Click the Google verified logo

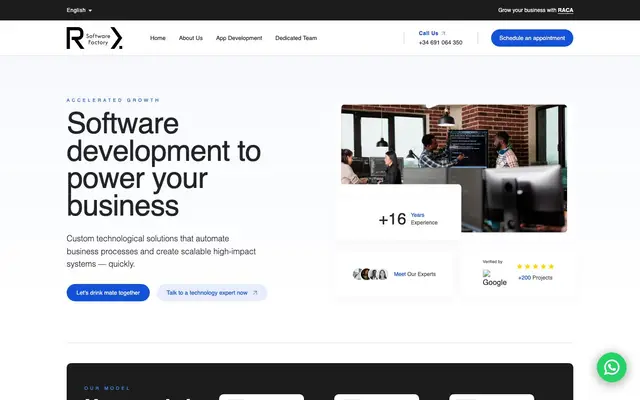pyautogui.click(x=494, y=278)
